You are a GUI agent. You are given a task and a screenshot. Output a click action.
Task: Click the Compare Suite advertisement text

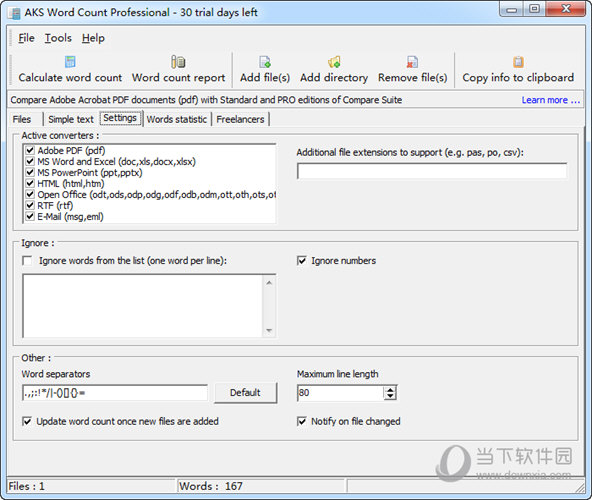[206, 100]
